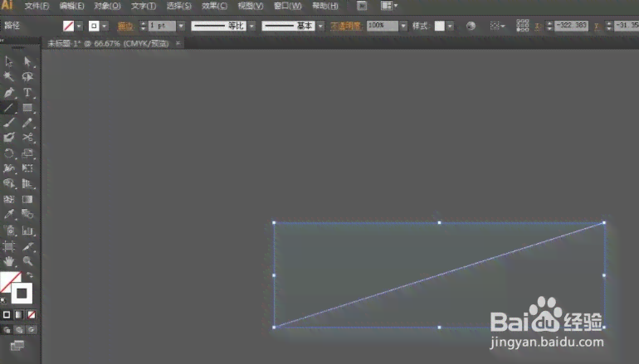639x364 pixels.
Task: Open the 描边 stroke panel link
Action: (x=125, y=26)
